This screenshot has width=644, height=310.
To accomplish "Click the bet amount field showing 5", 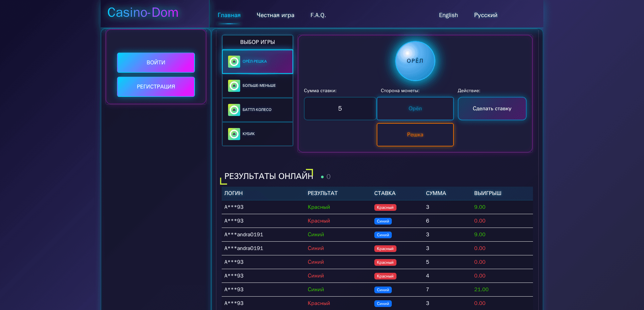I will click(340, 109).
